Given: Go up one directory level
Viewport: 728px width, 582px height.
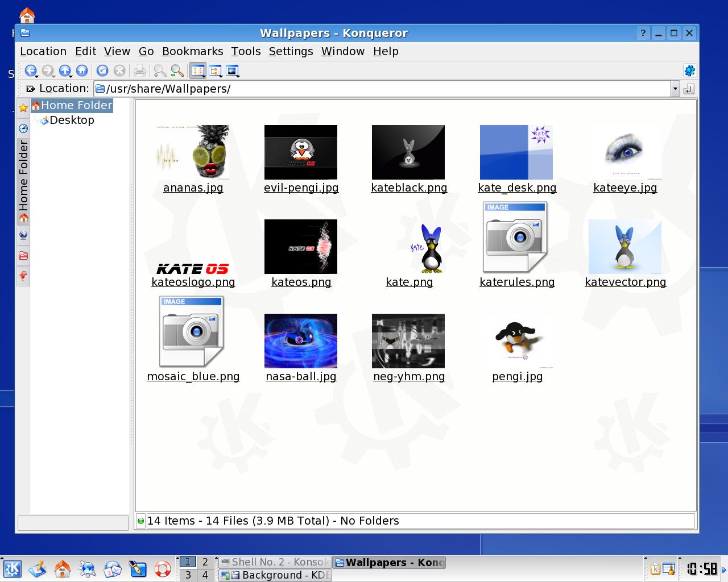Looking at the screenshot, I should click(65, 70).
